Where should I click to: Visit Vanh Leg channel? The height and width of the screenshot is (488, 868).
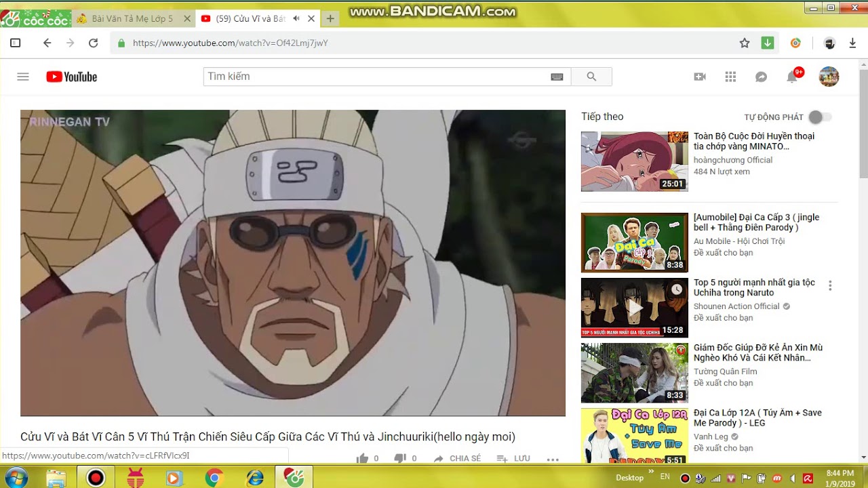(x=711, y=436)
